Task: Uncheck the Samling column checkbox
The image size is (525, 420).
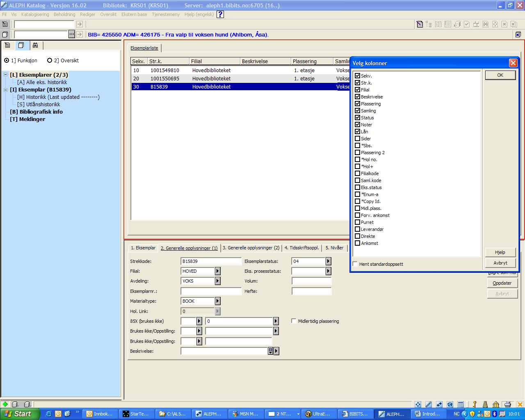Action: click(x=357, y=111)
